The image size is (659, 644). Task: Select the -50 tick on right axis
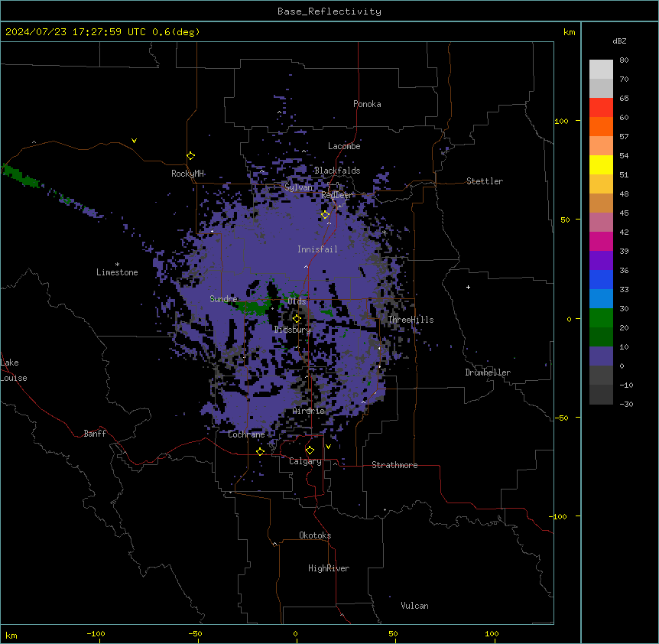tap(561, 418)
